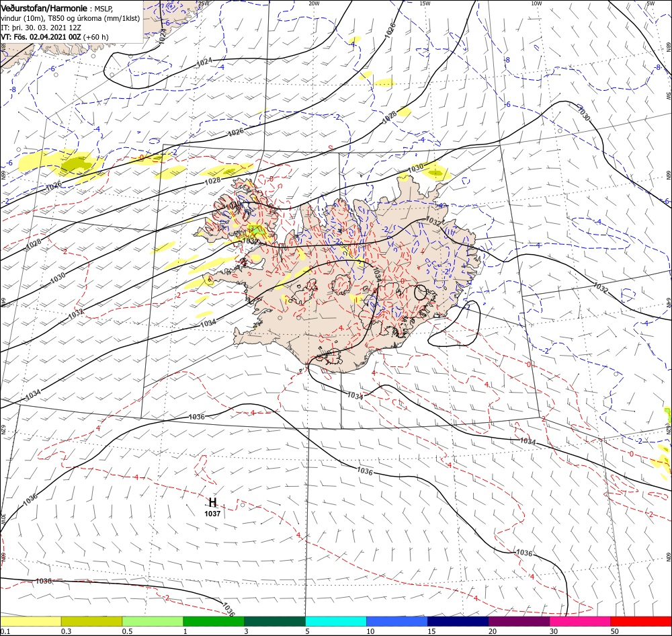
Task: Click the 25W longitude label
Action: tap(204, 3)
